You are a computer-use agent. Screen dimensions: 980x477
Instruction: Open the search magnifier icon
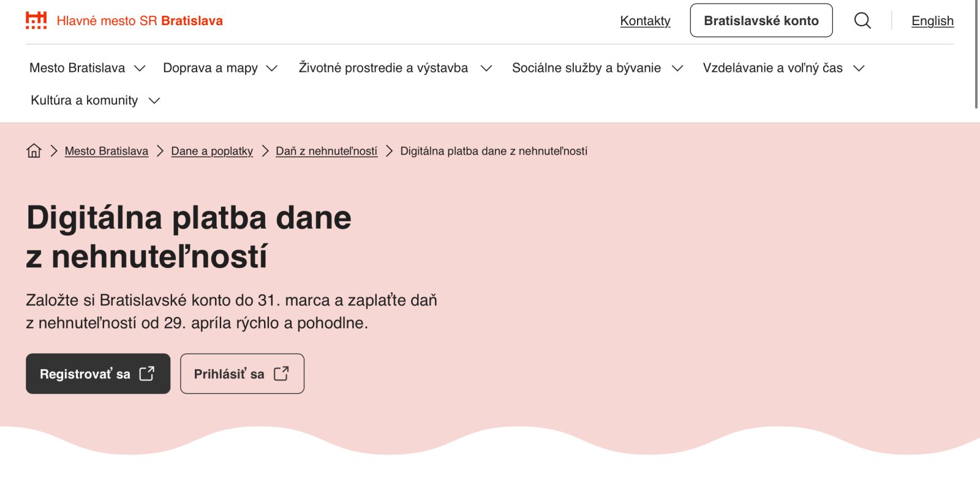pos(862,21)
